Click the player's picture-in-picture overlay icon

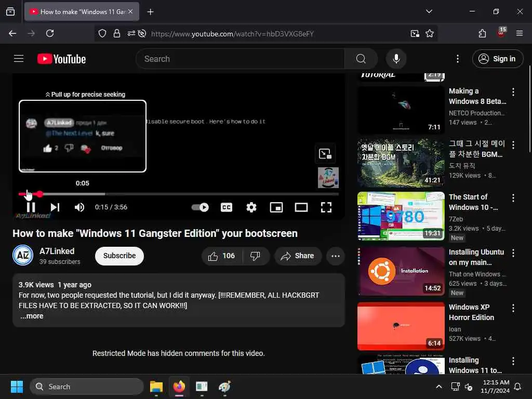click(x=325, y=154)
